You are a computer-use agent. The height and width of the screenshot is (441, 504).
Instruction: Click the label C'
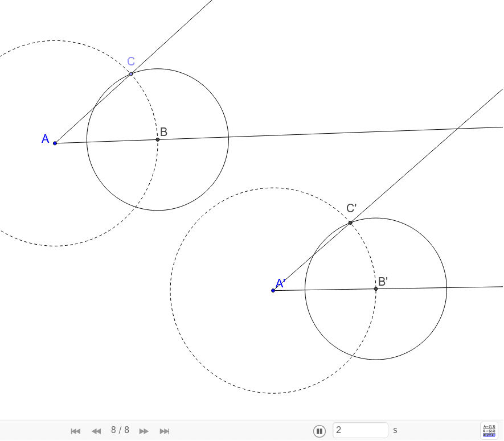(351, 208)
